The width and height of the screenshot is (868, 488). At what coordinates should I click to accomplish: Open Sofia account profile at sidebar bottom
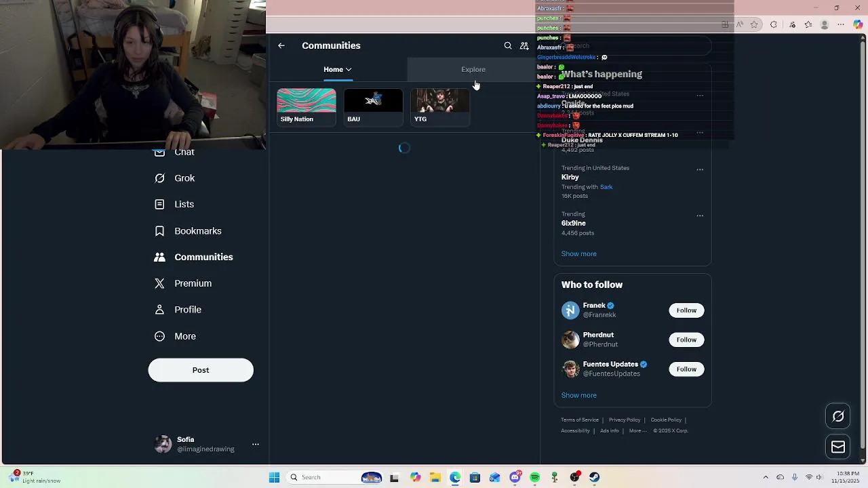click(x=201, y=445)
